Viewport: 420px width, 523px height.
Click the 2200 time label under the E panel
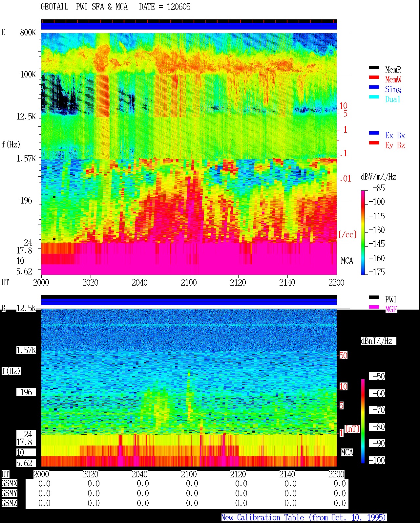[x=336, y=283]
